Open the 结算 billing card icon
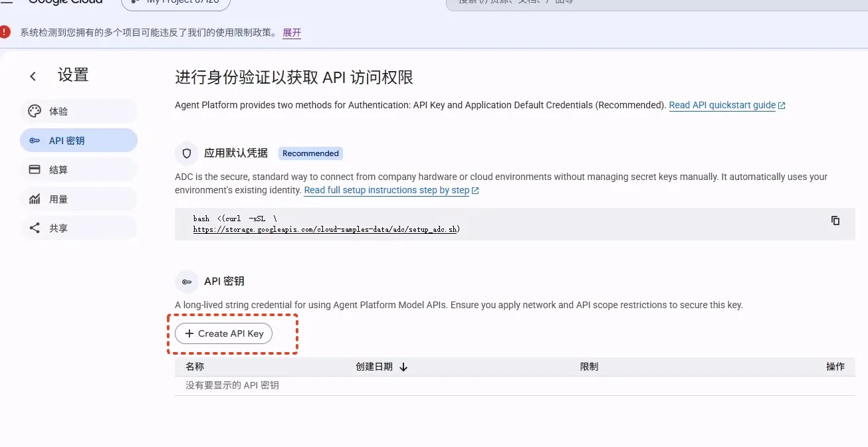 35,169
